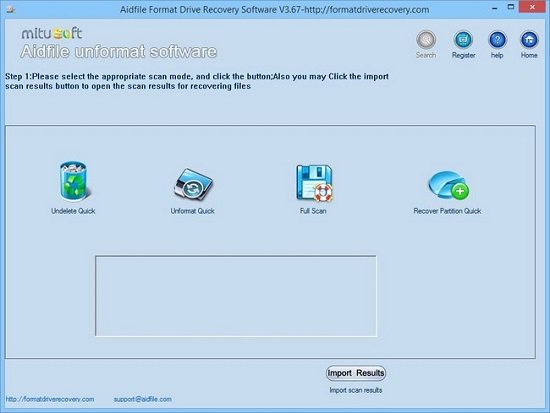Go to Home via the house icon
The width and height of the screenshot is (550, 413).
529,40
